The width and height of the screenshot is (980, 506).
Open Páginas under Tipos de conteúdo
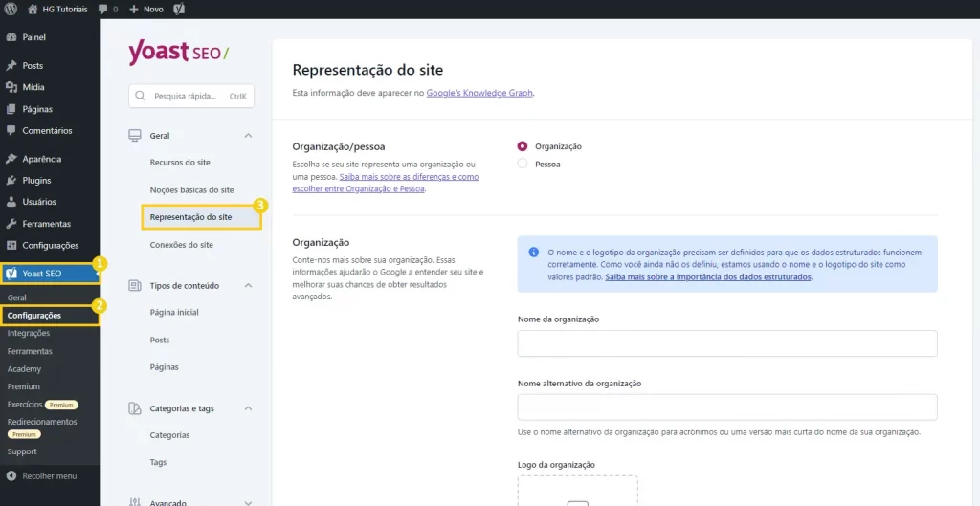[164, 367]
